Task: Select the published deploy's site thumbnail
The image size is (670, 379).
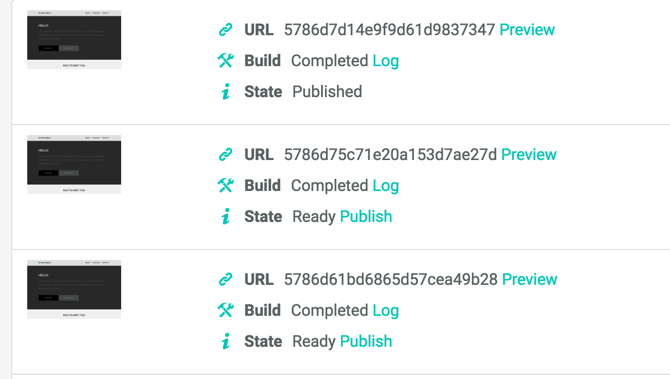Action: point(74,40)
